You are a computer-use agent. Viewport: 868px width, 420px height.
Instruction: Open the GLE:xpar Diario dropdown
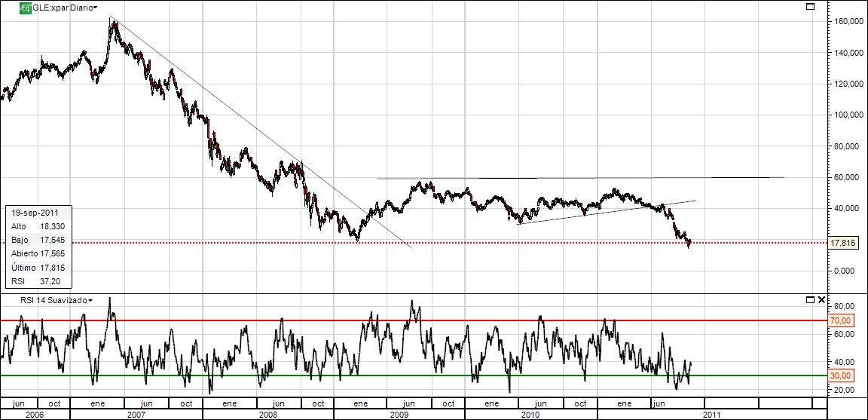[66, 8]
